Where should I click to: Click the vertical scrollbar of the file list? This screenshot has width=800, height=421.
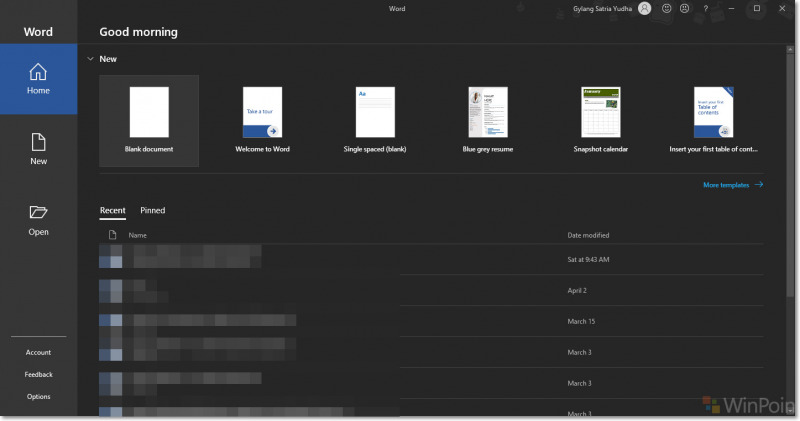click(790, 176)
